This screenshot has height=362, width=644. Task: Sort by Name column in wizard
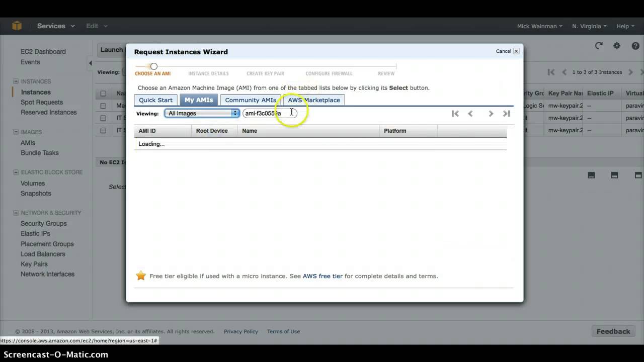click(308, 131)
